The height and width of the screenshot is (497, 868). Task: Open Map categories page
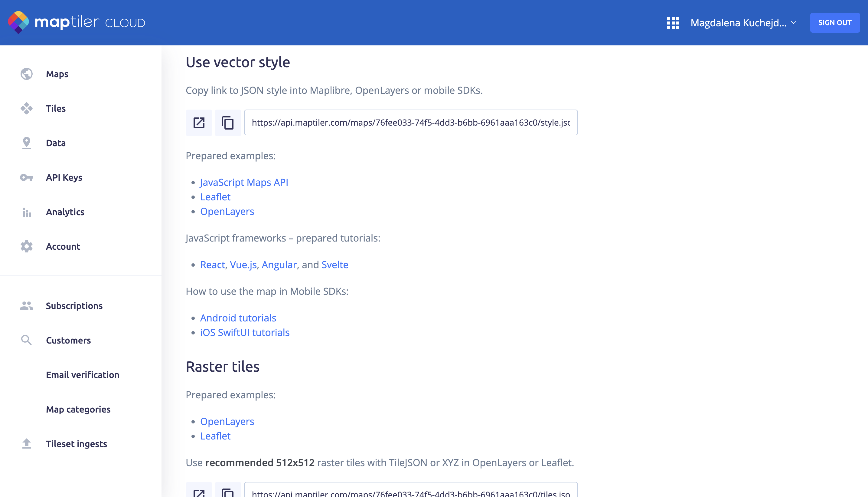click(x=78, y=409)
